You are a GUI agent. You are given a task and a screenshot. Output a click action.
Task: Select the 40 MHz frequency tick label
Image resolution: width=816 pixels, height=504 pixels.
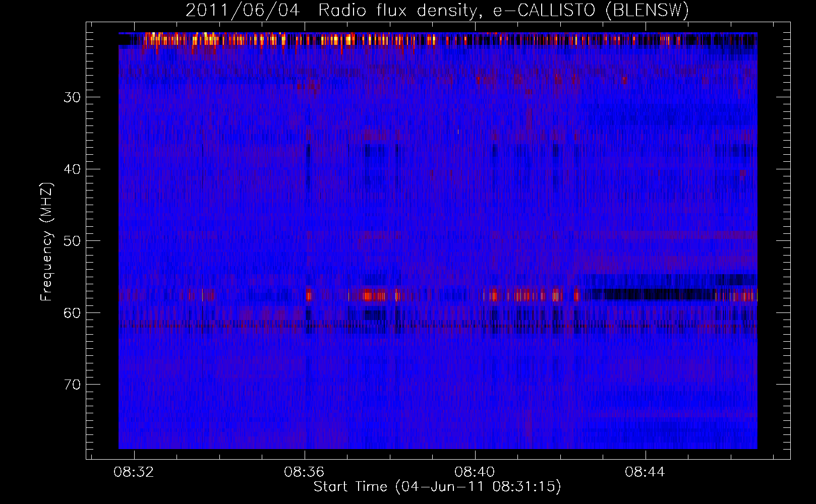coord(72,169)
